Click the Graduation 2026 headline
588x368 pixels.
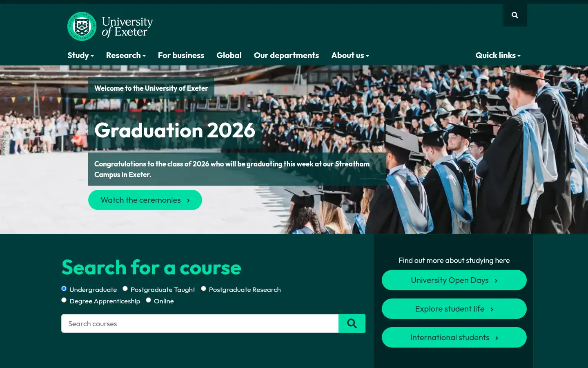coord(175,130)
